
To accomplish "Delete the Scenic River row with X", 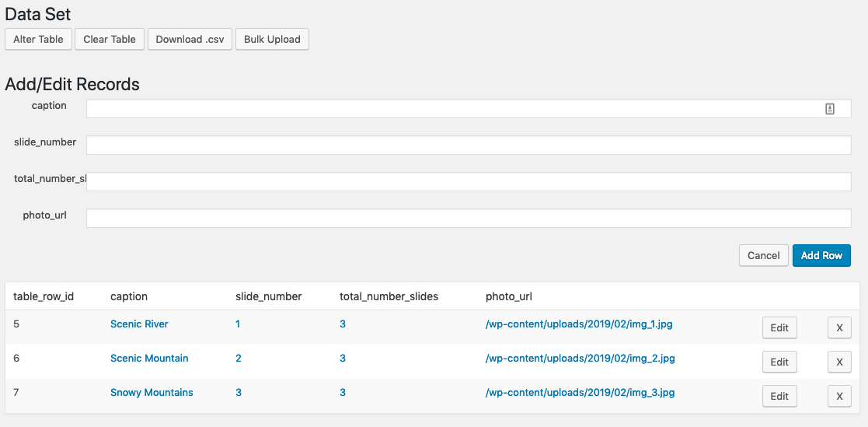I will pos(839,328).
